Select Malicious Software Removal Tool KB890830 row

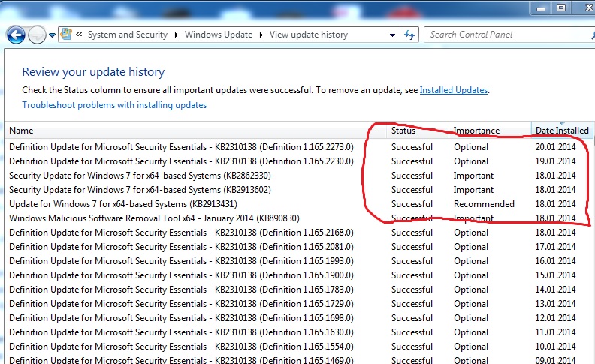tap(299, 218)
